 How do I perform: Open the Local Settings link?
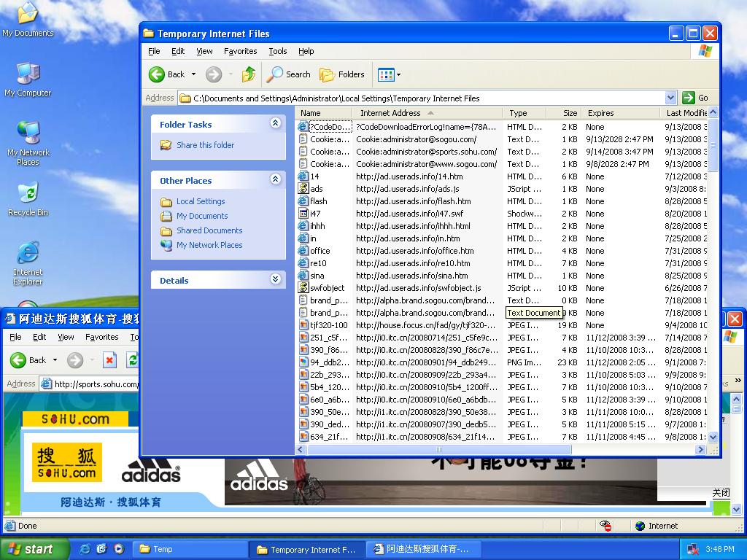tap(201, 201)
